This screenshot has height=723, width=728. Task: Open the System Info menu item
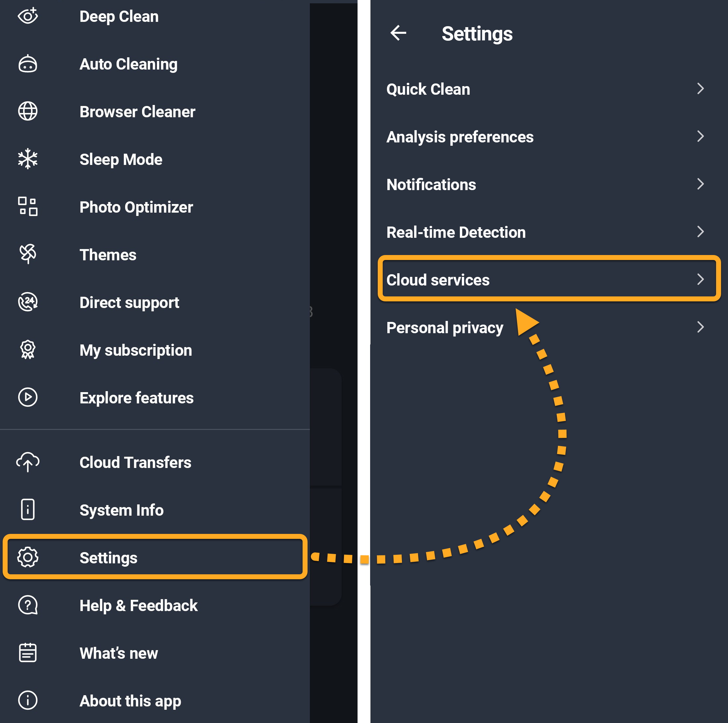tap(121, 510)
